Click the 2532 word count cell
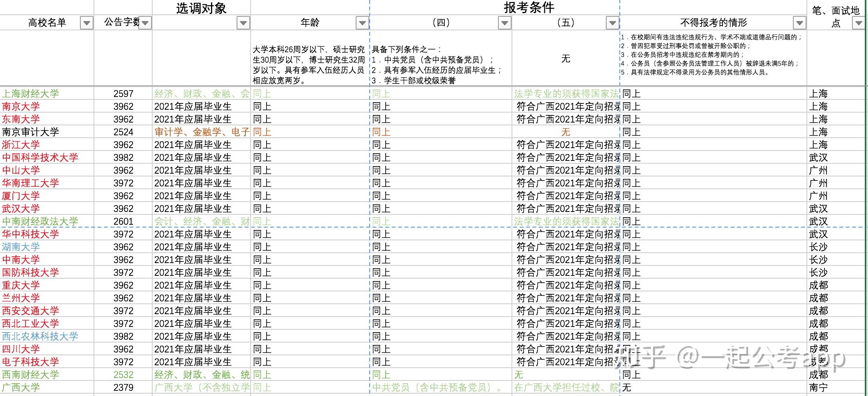868x396 pixels. (123, 375)
